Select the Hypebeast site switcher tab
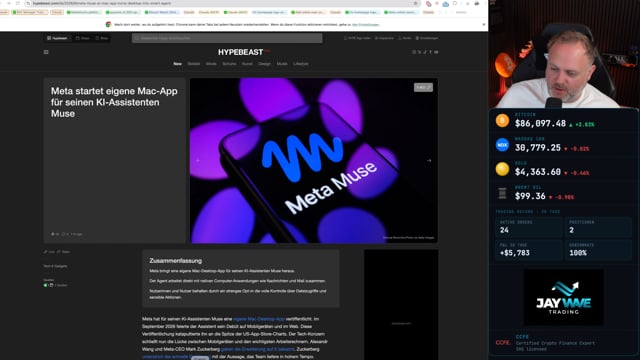The height and width of the screenshot is (360, 640). point(57,38)
